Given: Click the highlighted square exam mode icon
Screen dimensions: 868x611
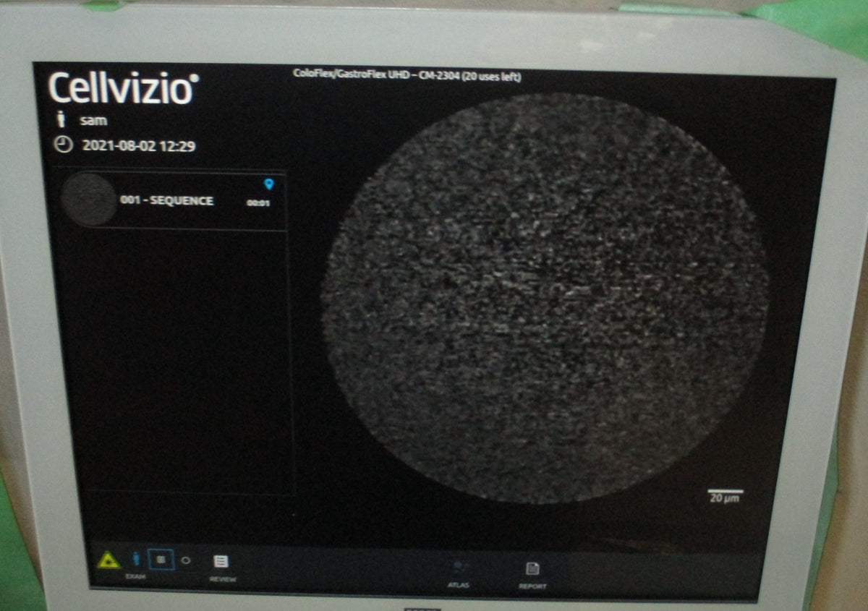Looking at the screenshot, I should tap(161, 560).
